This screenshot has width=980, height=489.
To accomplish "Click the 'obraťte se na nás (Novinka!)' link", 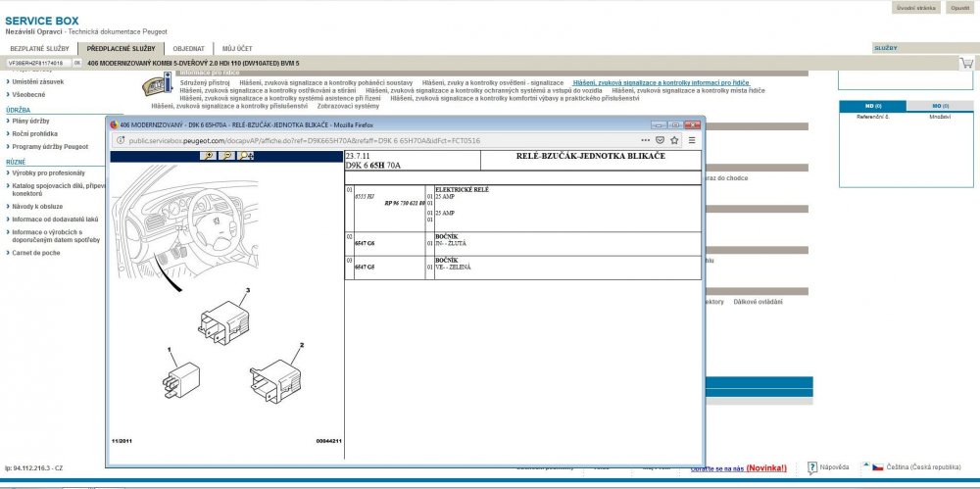I will coord(739,467).
